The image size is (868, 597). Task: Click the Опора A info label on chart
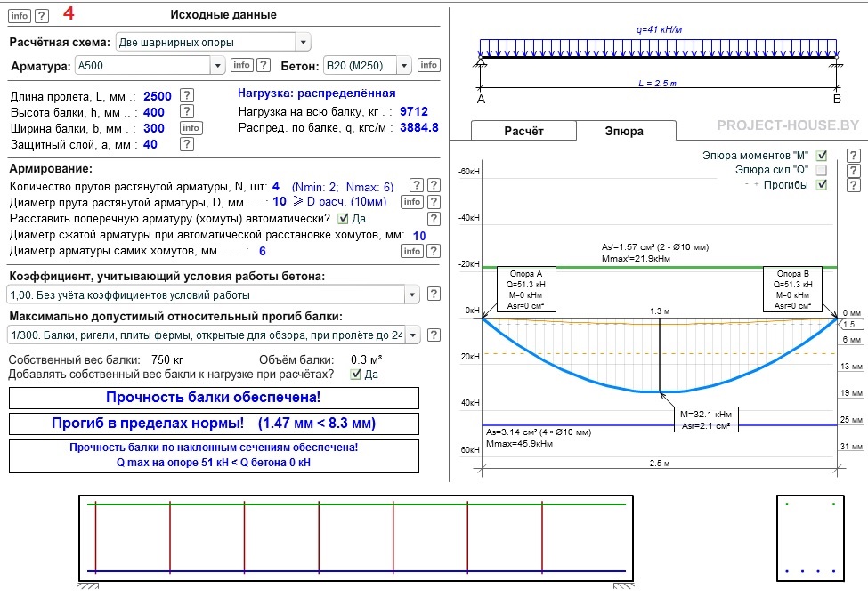coord(526,290)
